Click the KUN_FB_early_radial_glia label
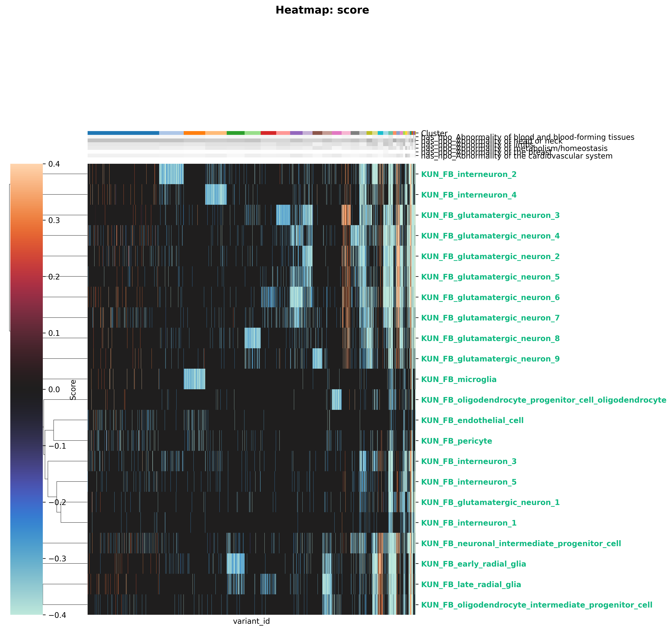This screenshot has height=631, width=672. [473, 564]
